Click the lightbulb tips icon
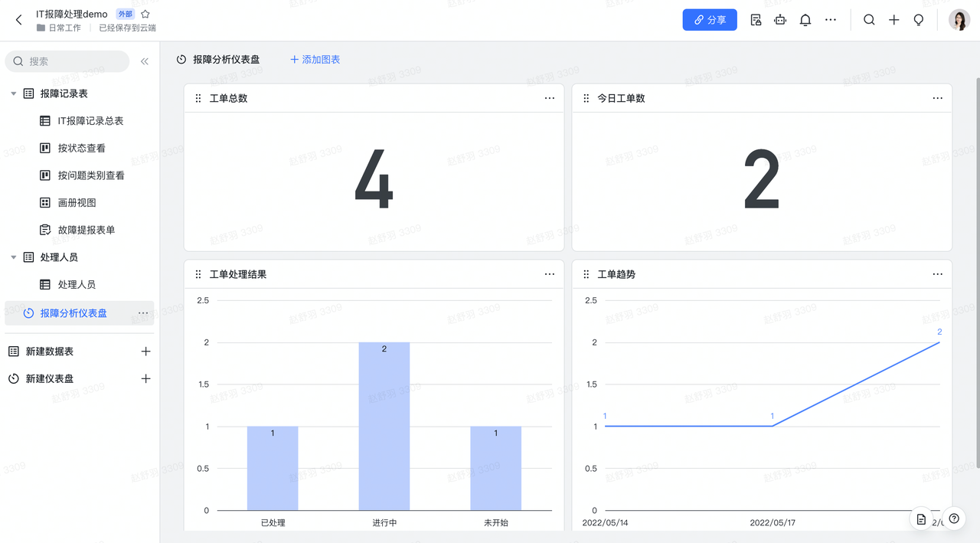This screenshot has height=543, width=980. 919,21
